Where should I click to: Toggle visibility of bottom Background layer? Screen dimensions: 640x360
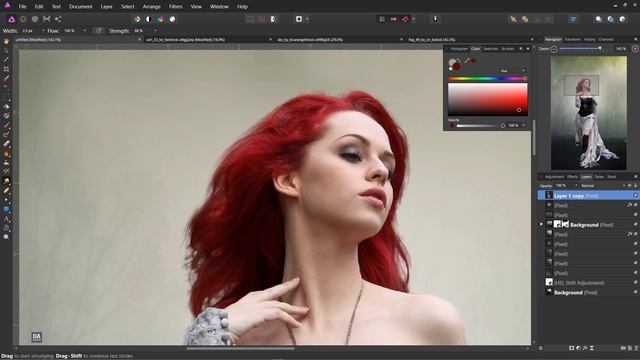point(635,292)
